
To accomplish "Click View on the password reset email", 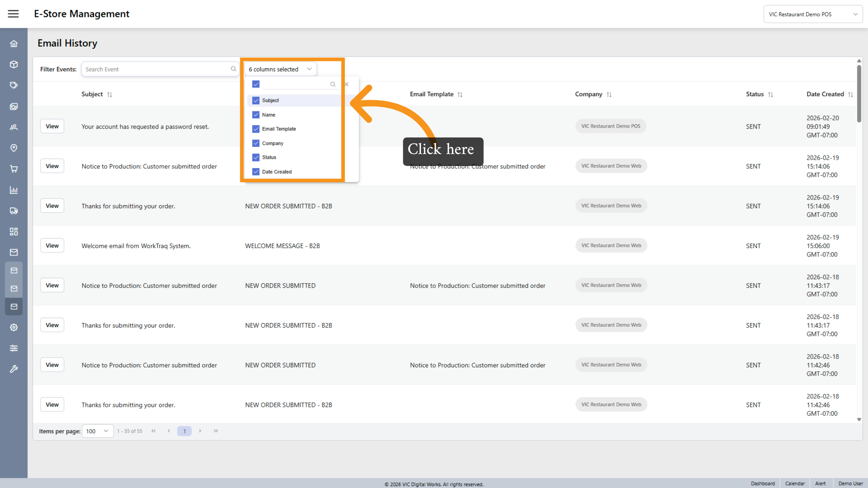I will [x=52, y=126].
